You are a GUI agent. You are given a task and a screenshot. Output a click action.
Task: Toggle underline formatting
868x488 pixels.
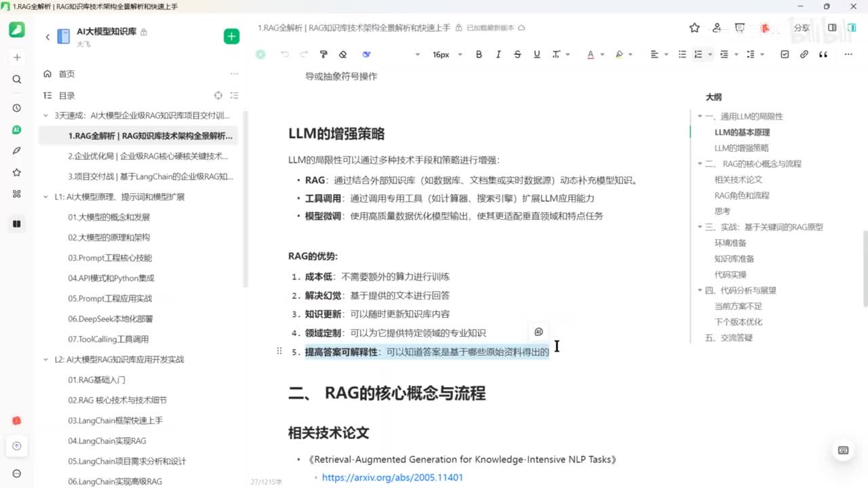[x=536, y=54]
